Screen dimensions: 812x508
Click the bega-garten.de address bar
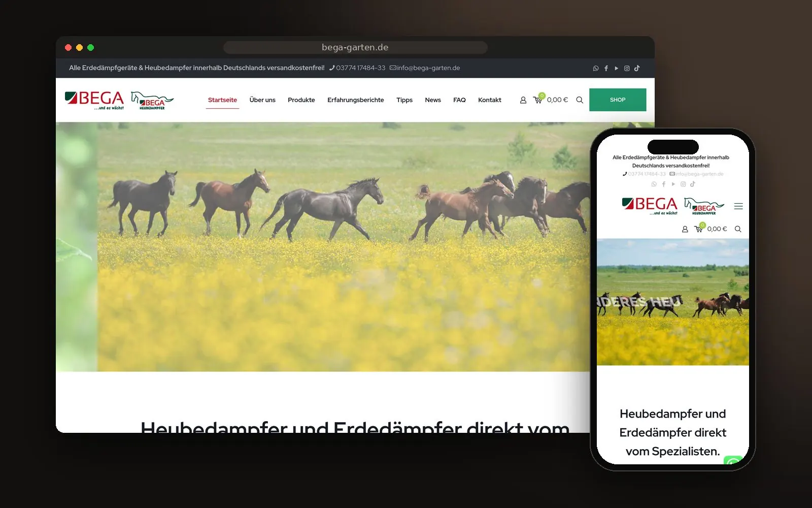(x=355, y=47)
